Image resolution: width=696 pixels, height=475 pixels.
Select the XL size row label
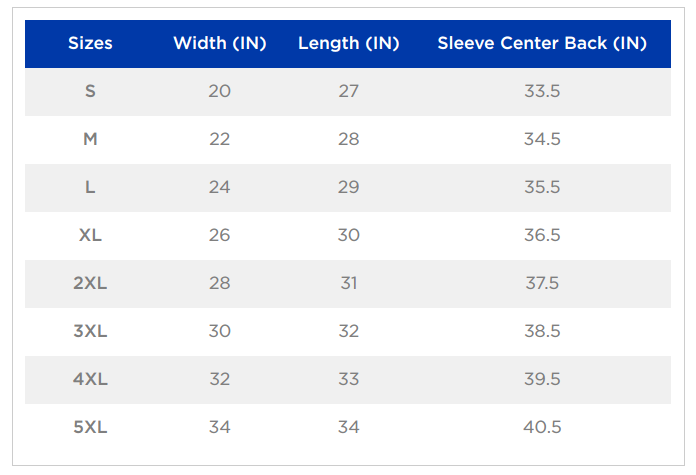click(90, 235)
